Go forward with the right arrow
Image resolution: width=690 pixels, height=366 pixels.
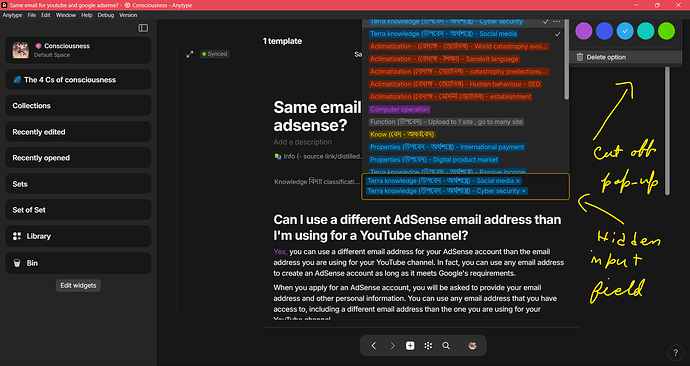(x=392, y=346)
